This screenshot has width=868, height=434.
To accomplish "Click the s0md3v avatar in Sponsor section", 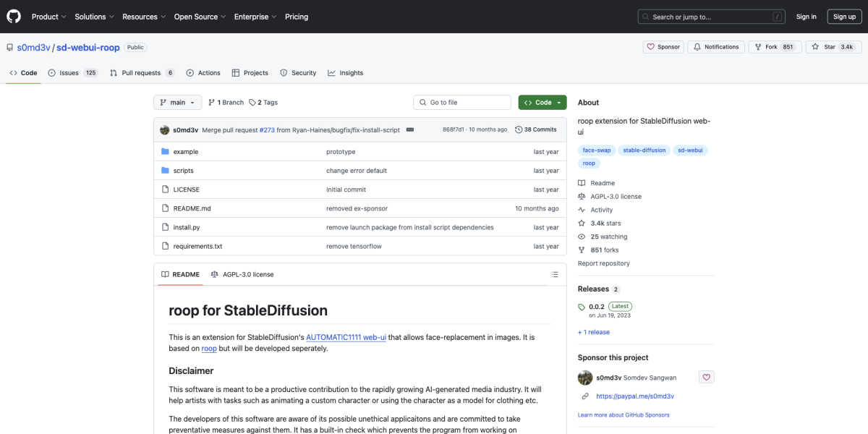I will pos(585,378).
